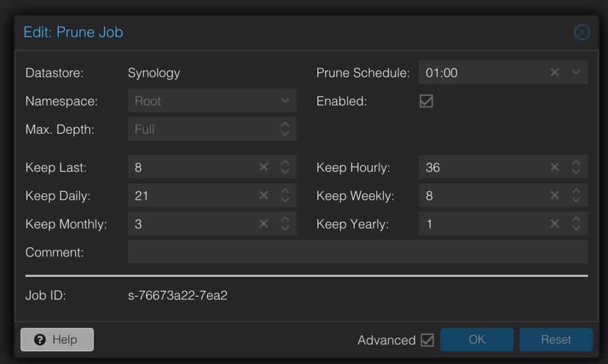The width and height of the screenshot is (608, 364).
Task: Clear the Prune Schedule value
Action: tap(555, 72)
